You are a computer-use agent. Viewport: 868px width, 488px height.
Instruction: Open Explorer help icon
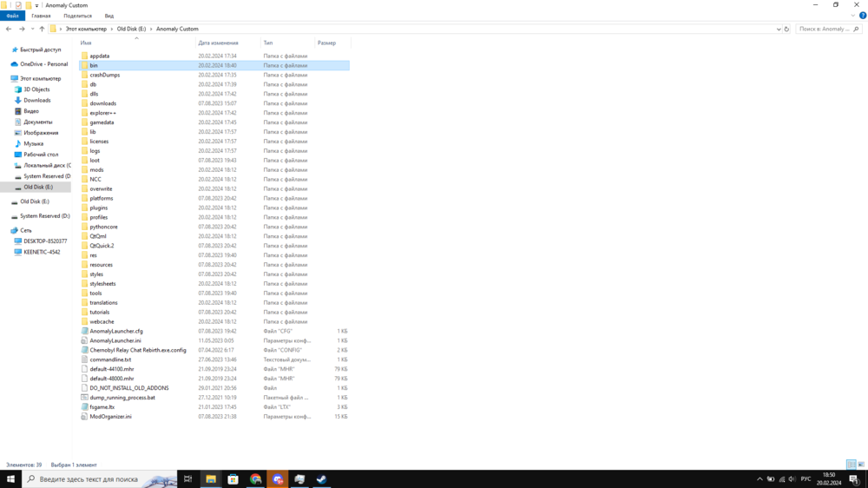(863, 16)
